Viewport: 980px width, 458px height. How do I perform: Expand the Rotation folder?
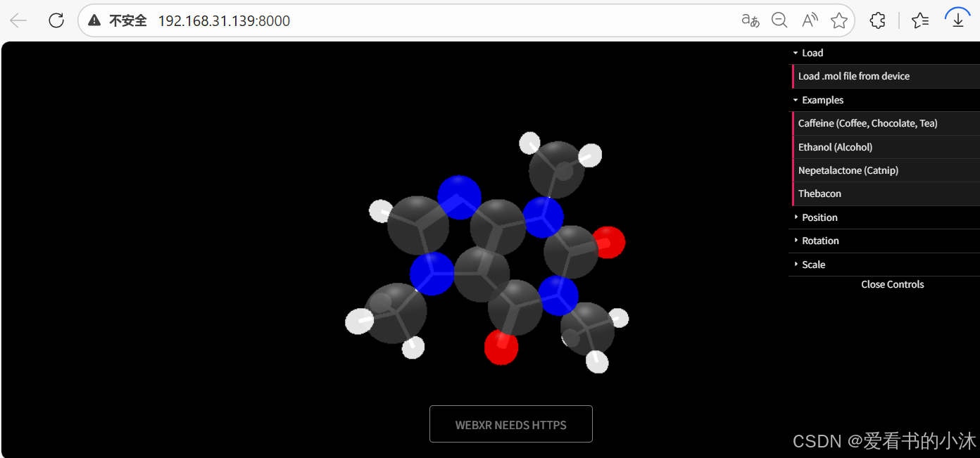tap(884, 241)
